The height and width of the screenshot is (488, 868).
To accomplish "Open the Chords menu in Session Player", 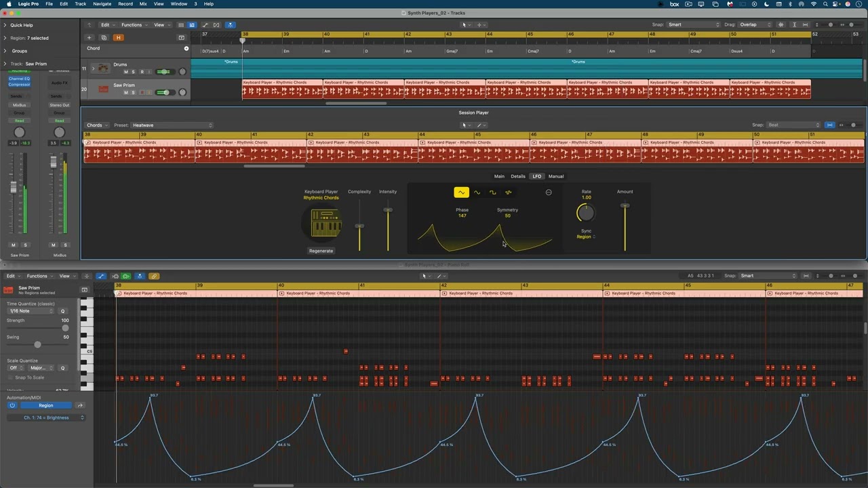I will click(x=97, y=125).
